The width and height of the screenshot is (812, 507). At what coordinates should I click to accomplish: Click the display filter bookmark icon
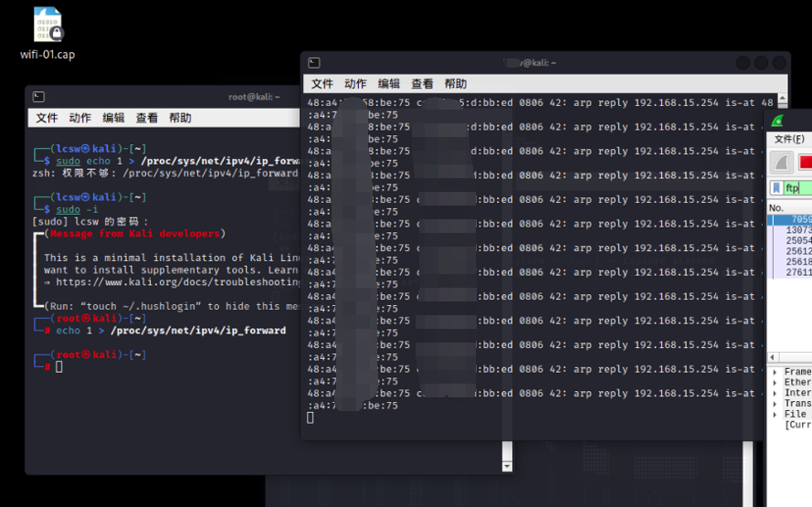775,188
